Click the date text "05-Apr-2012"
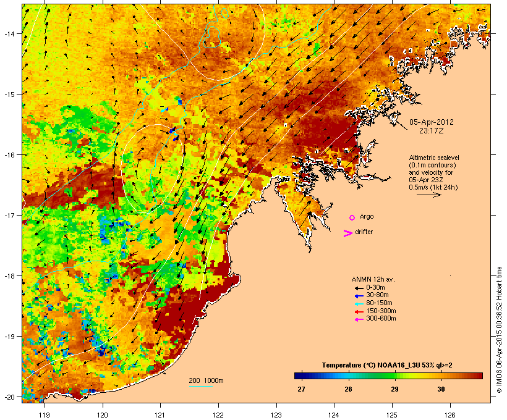The width and height of the screenshot is (507, 420). click(x=432, y=122)
